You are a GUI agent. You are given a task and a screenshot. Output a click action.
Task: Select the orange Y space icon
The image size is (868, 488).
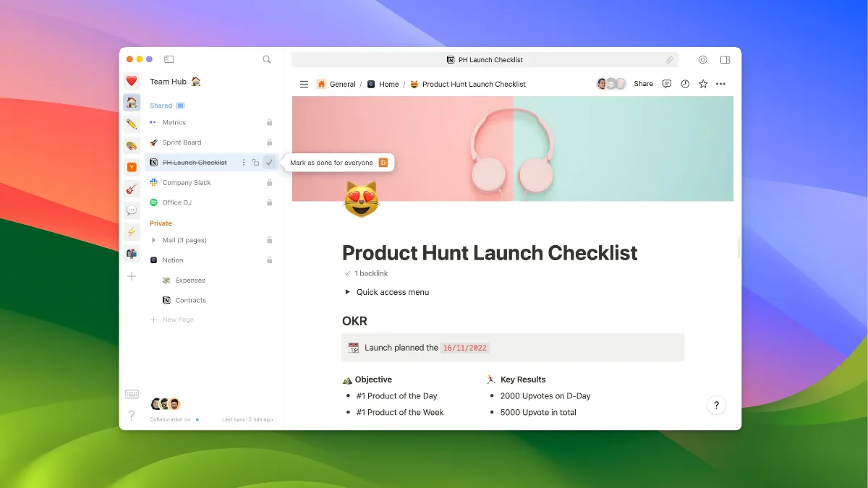pos(132,167)
